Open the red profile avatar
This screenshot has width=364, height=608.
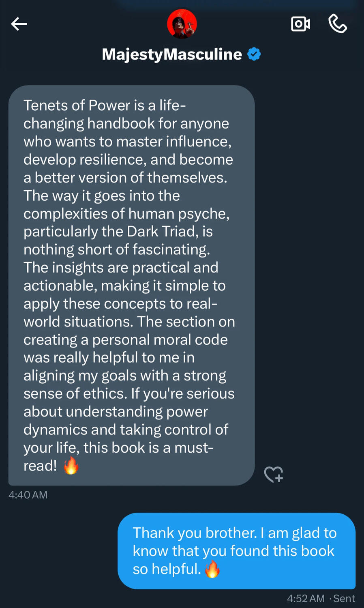pos(182,24)
